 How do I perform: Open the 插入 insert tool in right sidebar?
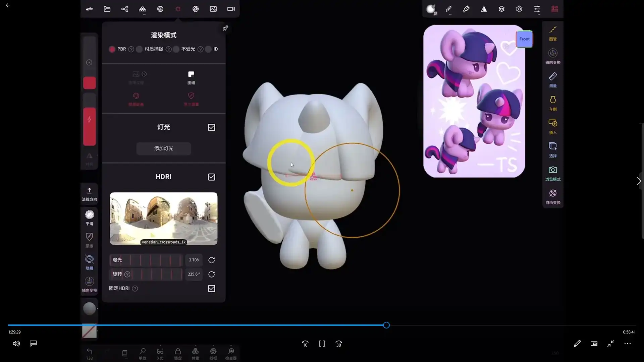coord(553,126)
